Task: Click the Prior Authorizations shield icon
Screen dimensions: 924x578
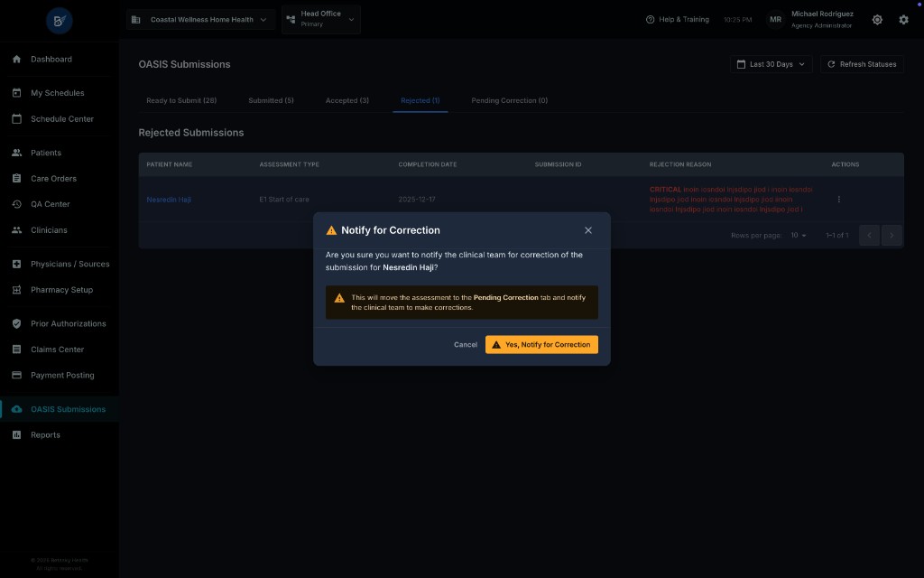Action: click(16, 323)
